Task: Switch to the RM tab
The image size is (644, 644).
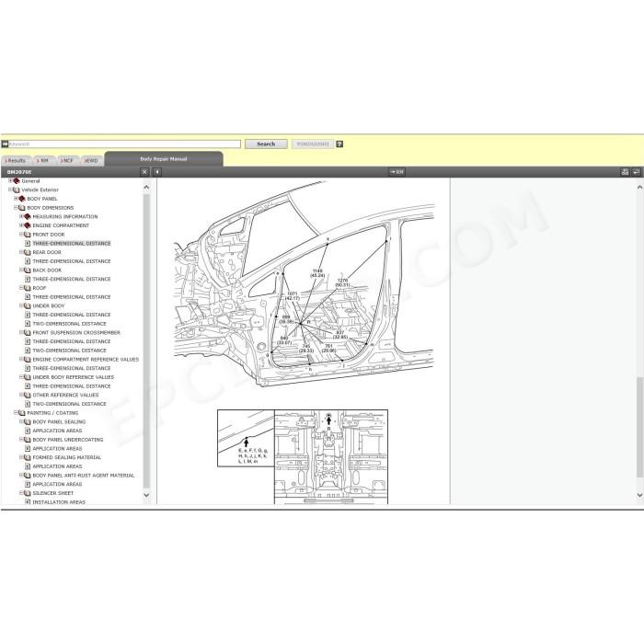Action: tap(42, 161)
